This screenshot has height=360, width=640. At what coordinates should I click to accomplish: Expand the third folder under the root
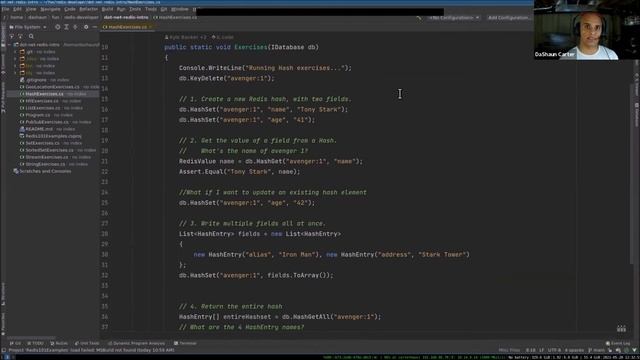coord(16,66)
